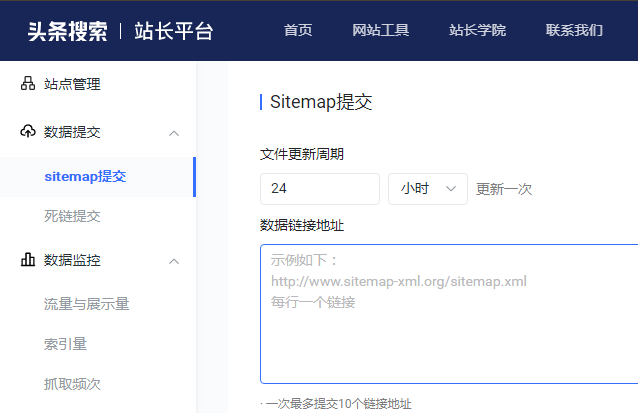638x413 pixels.
Task: Go to 首页 in the top navigation
Action: click(298, 30)
